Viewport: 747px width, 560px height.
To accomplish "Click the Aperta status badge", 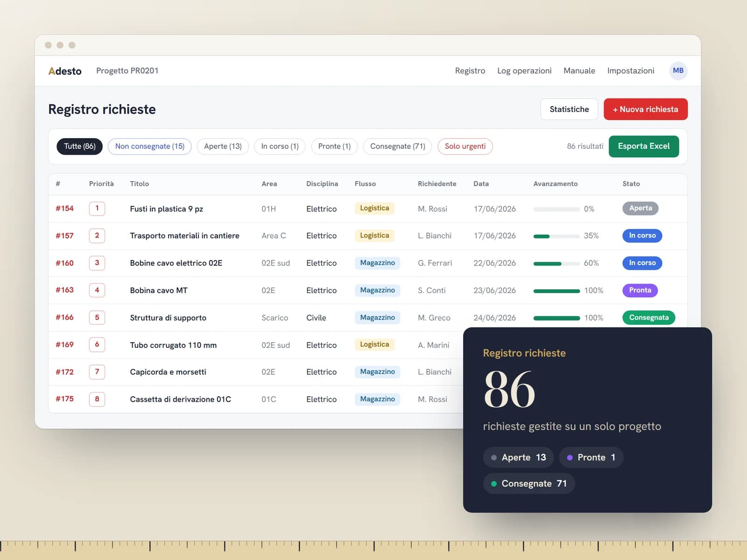I will click(640, 208).
